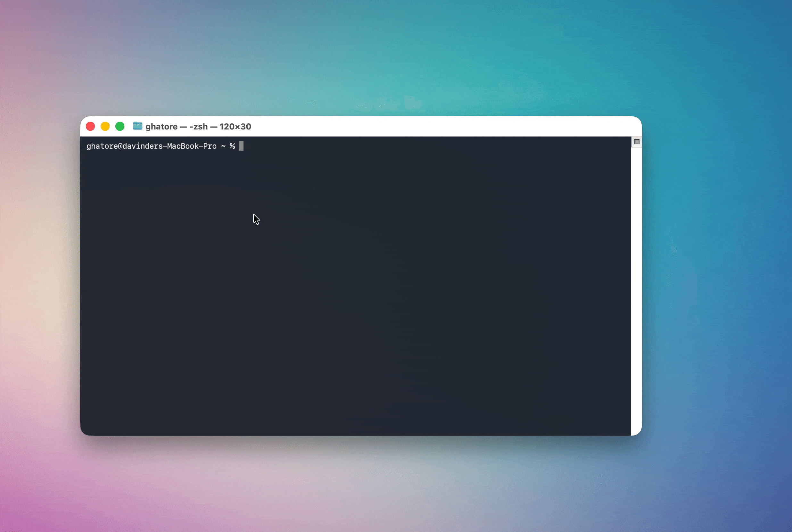Image resolution: width=792 pixels, height=532 pixels.
Task: Click the ~ tilde directory indicator
Action: pos(224,146)
